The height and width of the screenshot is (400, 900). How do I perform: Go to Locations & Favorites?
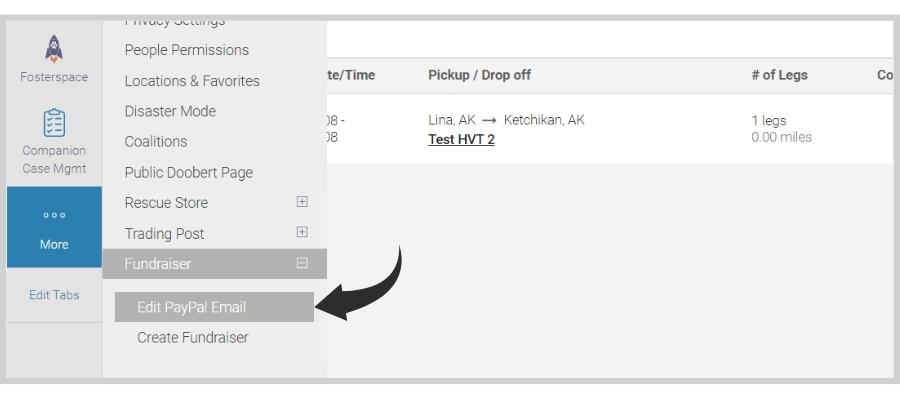pos(192,81)
